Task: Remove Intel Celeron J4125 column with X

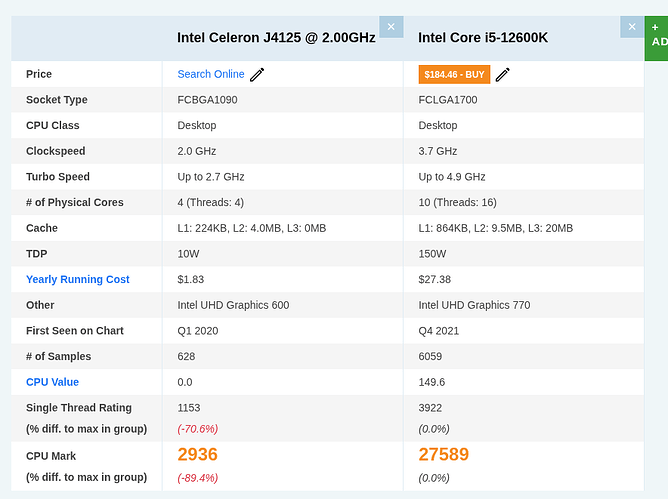Action: tap(391, 27)
